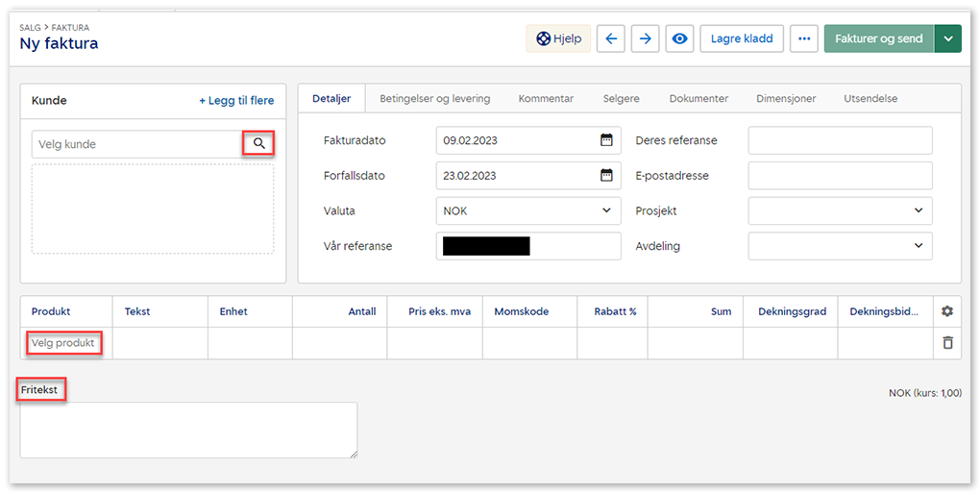Open the Fakturer og send arrow dropdown
Image resolution: width=980 pixels, height=493 pixels.
[948, 38]
